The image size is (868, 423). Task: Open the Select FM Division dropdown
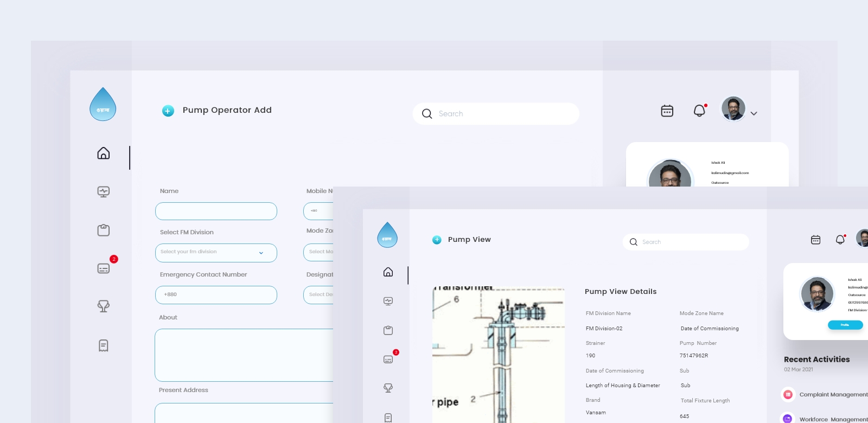(216, 253)
